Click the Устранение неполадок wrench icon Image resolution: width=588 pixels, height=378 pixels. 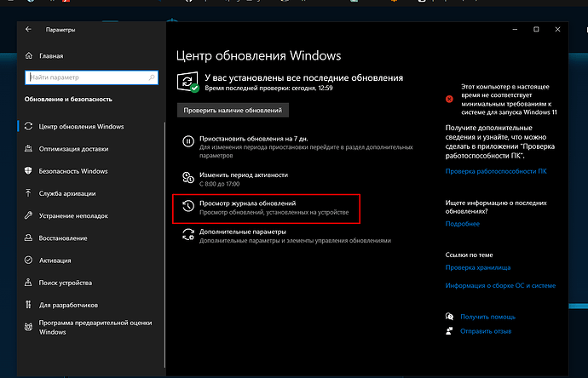tap(29, 215)
